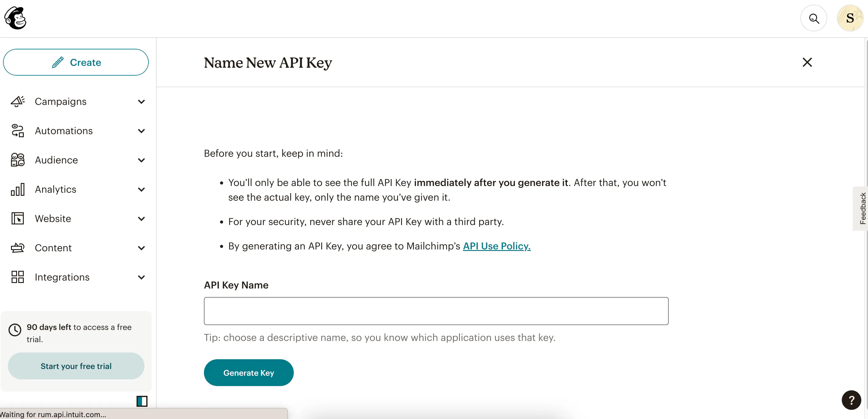The height and width of the screenshot is (419, 868).
Task: Click the Campaigns megaphone icon
Action: tap(17, 102)
